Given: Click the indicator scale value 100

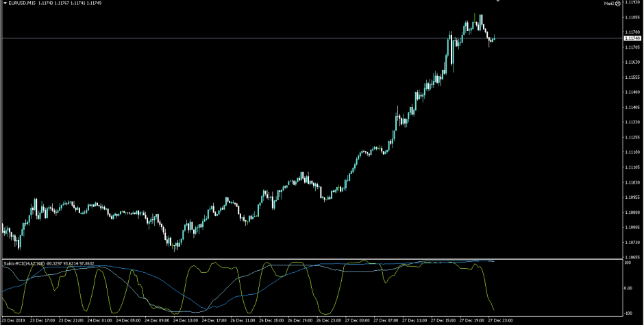Looking at the screenshot, I should pos(627,262).
